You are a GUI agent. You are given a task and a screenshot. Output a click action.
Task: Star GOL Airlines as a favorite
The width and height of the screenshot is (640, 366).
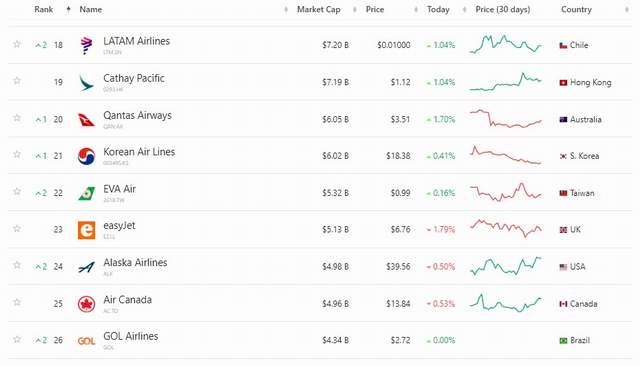click(x=17, y=339)
